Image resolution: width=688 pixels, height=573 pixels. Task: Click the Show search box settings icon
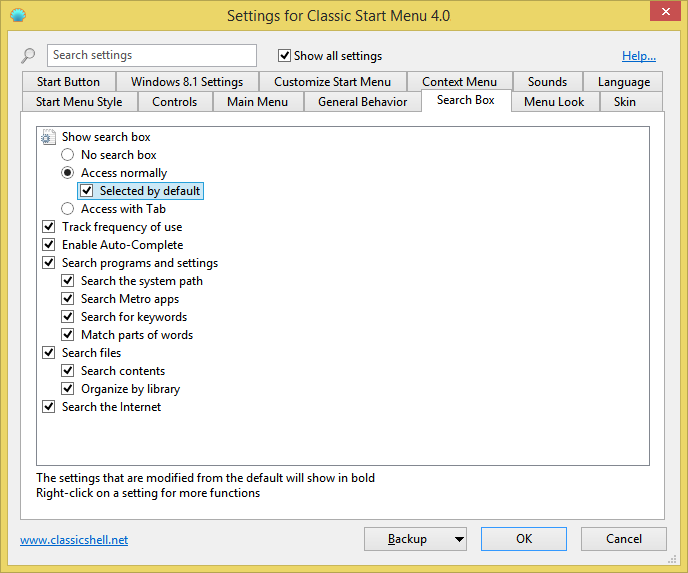tap(48, 137)
